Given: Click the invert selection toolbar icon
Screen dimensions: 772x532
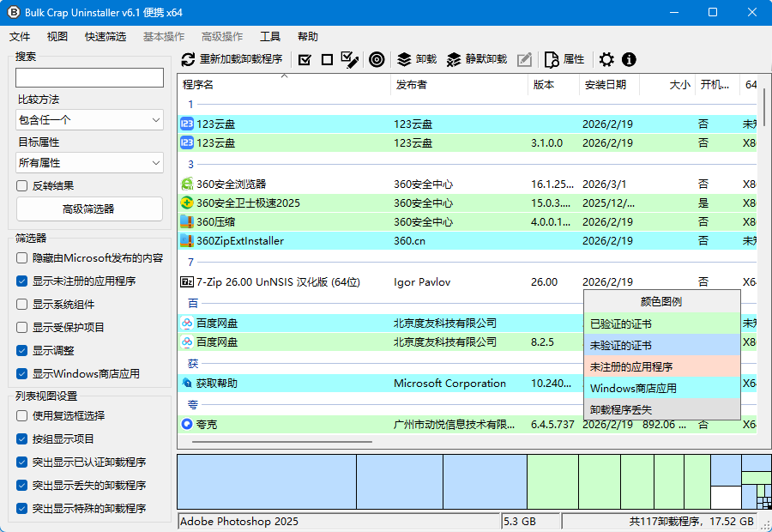Looking at the screenshot, I should [x=349, y=59].
